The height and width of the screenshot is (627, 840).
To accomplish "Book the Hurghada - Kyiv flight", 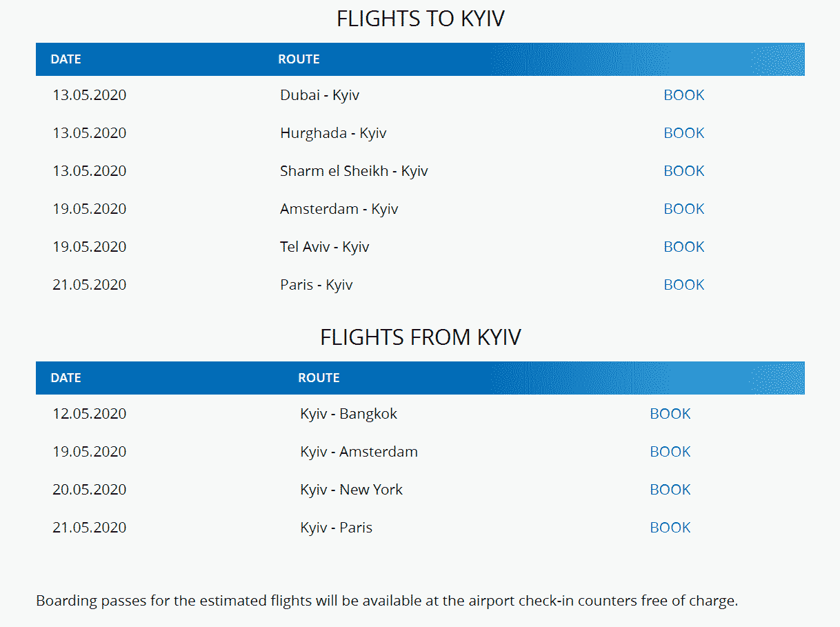I will point(683,133).
